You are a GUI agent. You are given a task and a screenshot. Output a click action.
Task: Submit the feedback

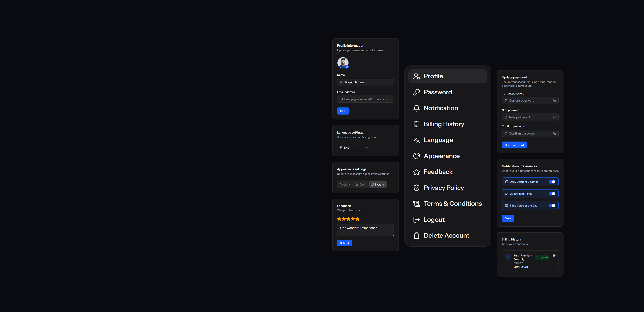click(344, 243)
